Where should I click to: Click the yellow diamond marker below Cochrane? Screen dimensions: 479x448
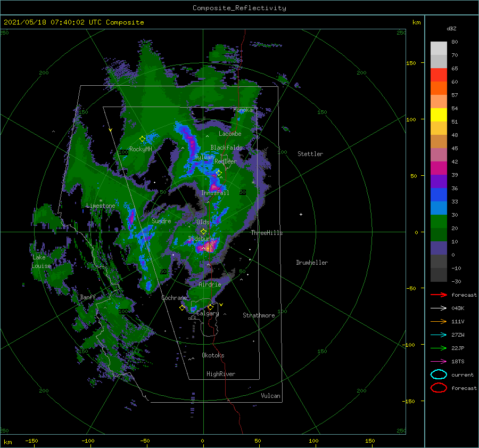tap(183, 308)
